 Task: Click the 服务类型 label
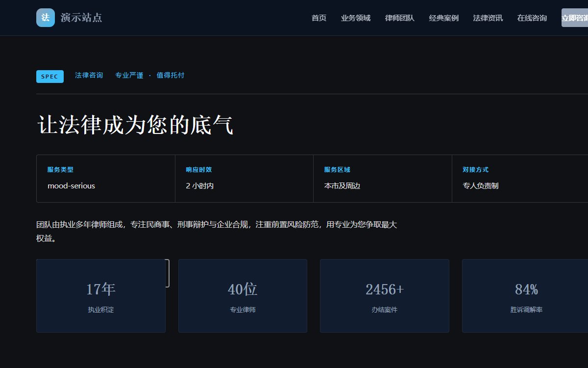(60, 170)
